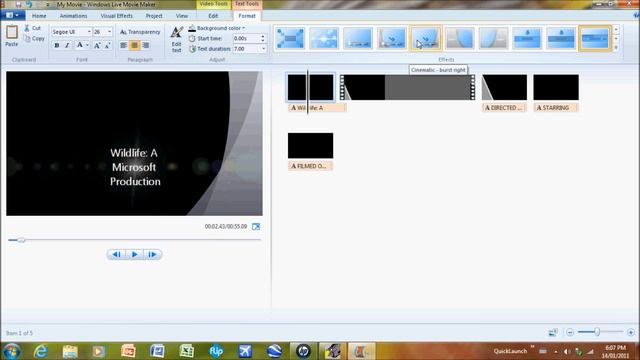Open Background color dropdown
The image size is (640, 360).
(217, 28)
